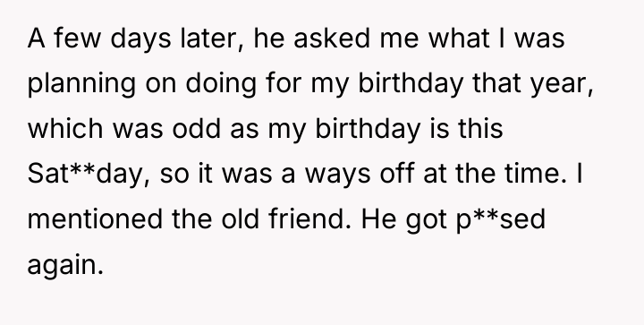The height and width of the screenshot is (325, 644).
Task: Click the word "year,"
Action: pos(562,84)
